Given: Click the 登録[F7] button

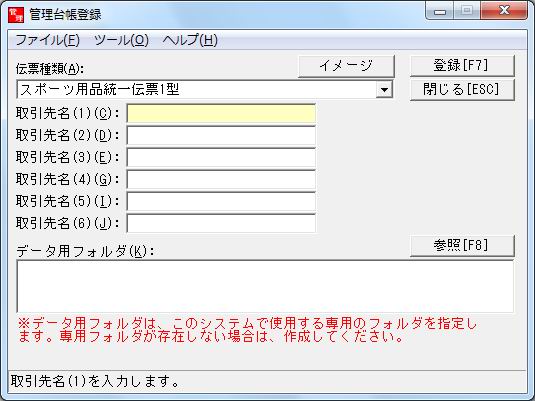Looking at the screenshot, I should click(462, 65).
